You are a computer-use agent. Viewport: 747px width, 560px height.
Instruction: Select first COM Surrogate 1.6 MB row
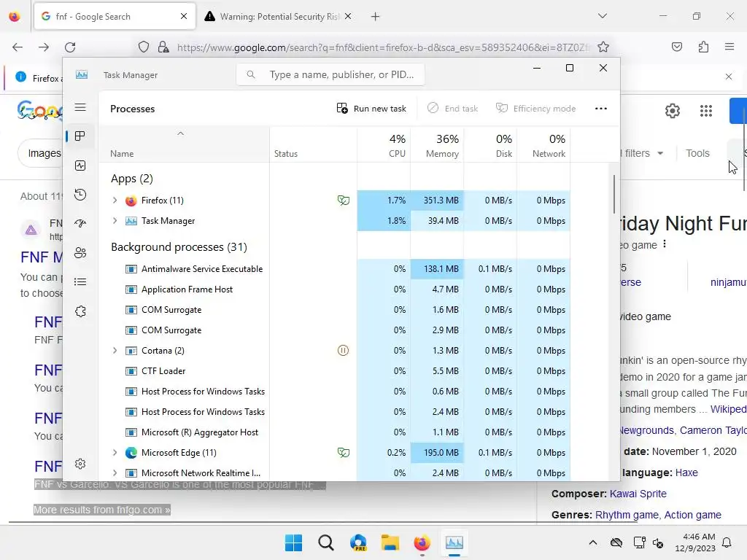334,310
